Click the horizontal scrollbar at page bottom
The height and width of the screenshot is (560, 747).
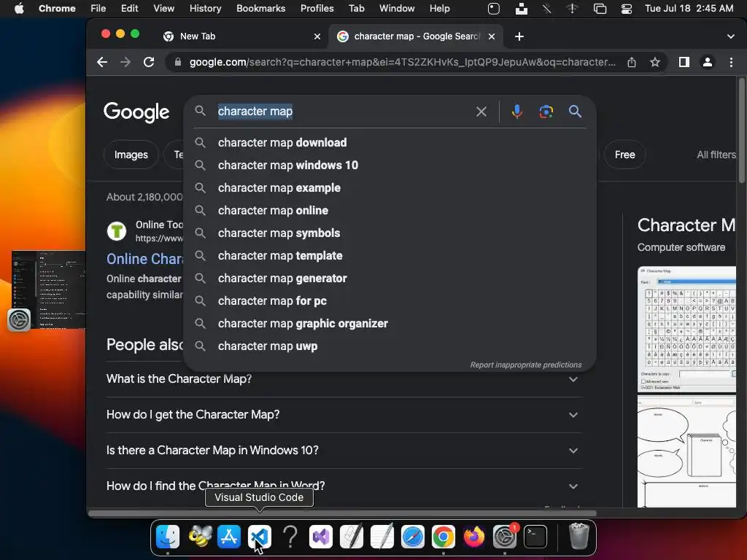(343, 513)
